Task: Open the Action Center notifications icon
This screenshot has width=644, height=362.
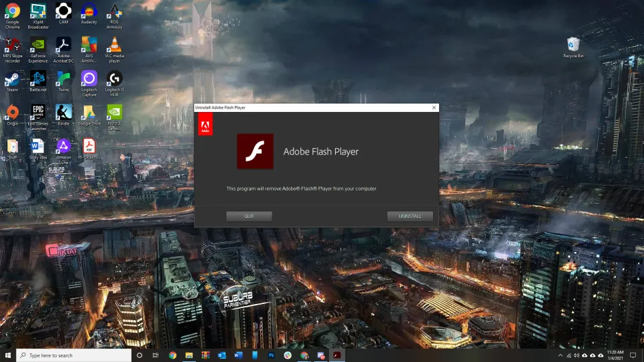Action: coord(633,355)
